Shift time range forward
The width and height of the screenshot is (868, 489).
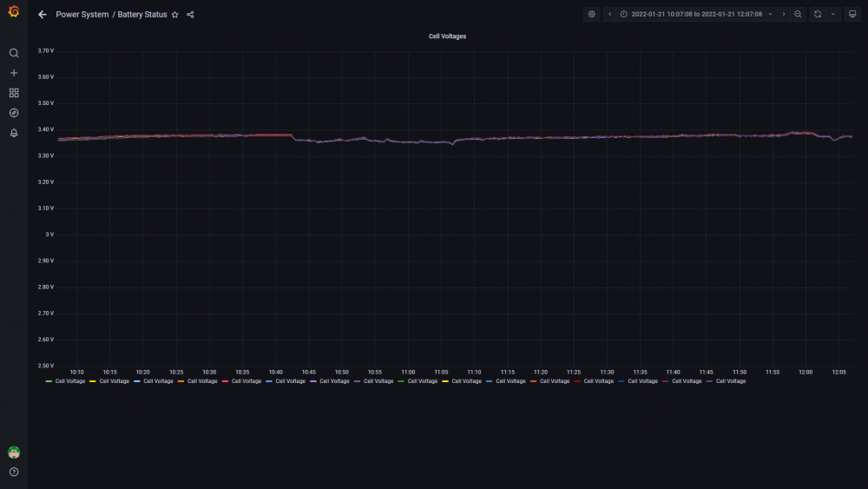[x=783, y=15]
